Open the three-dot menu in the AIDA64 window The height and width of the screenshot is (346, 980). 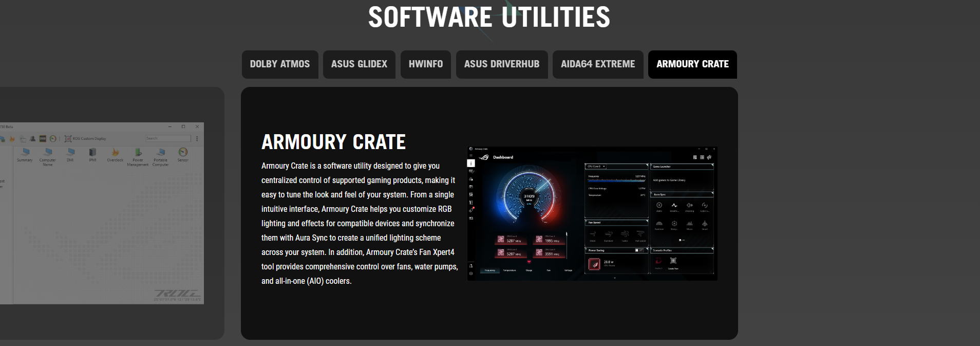197,138
